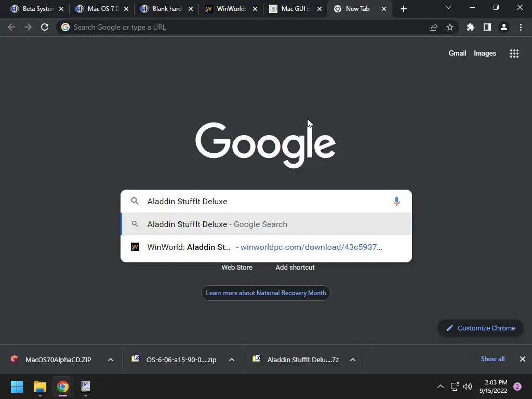The height and width of the screenshot is (399, 532).
Task: Go forward to next page
Action: point(28,27)
